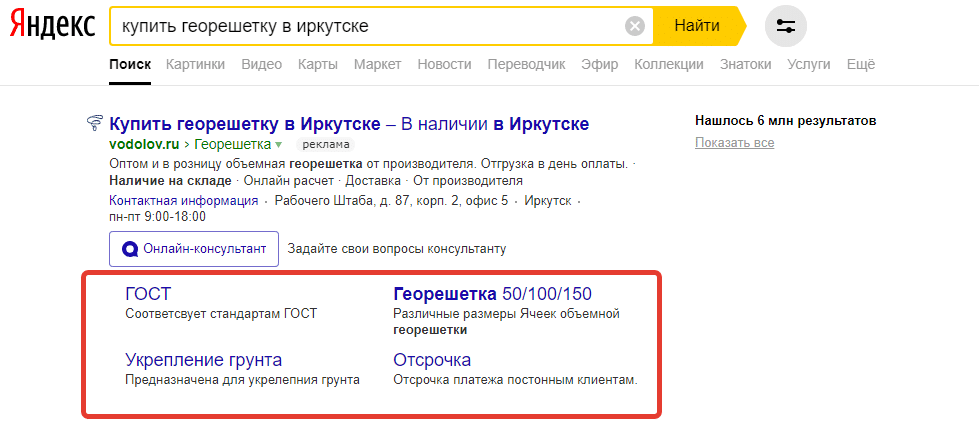The width and height of the screenshot is (979, 431).
Task: Click the Показать все link
Action: 734,143
